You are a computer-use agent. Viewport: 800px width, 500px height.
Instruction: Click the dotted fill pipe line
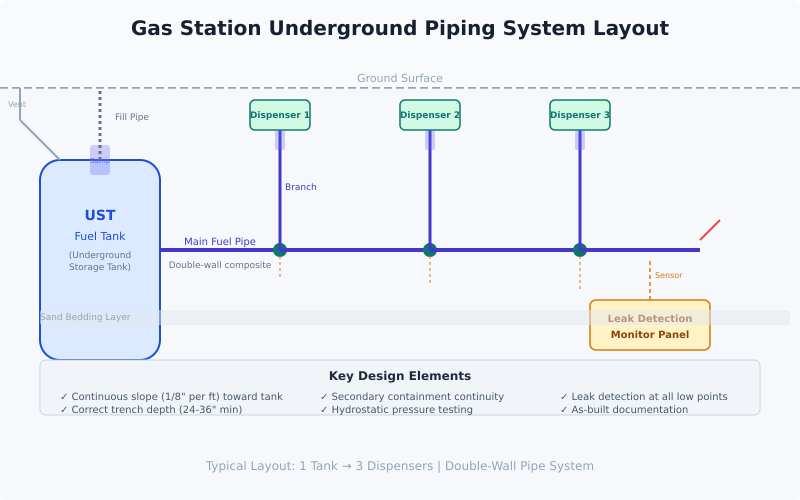pyautogui.click(x=100, y=125)
